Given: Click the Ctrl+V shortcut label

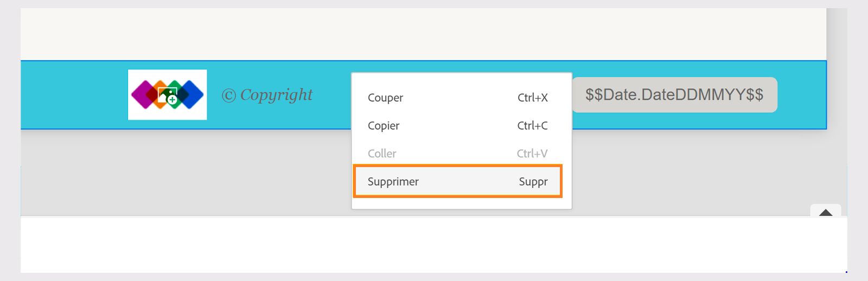Looking at the screenshot, I should [x=532, y=154].
